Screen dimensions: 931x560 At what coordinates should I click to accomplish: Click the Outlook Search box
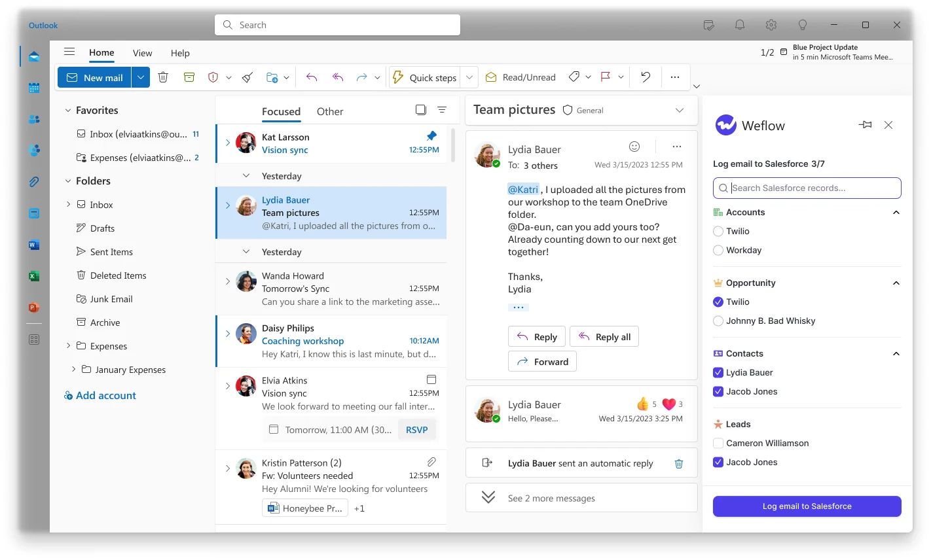337,25
